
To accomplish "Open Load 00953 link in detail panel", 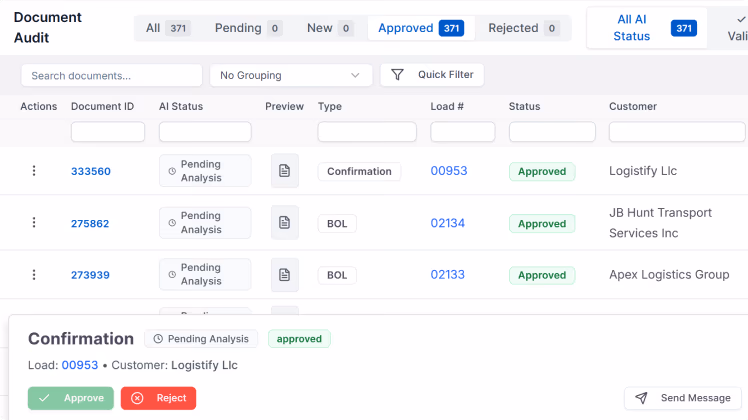I will click(x=80, y=365).
